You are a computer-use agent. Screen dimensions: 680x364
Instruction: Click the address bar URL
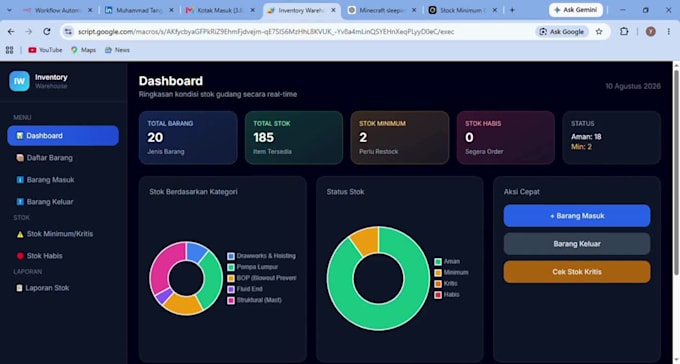pos(266,32)
